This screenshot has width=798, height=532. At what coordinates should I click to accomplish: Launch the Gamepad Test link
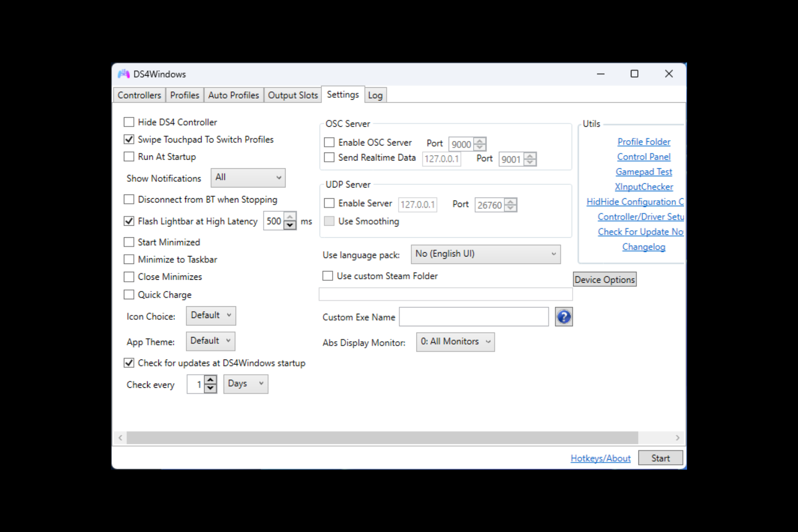tap(644, 172)
